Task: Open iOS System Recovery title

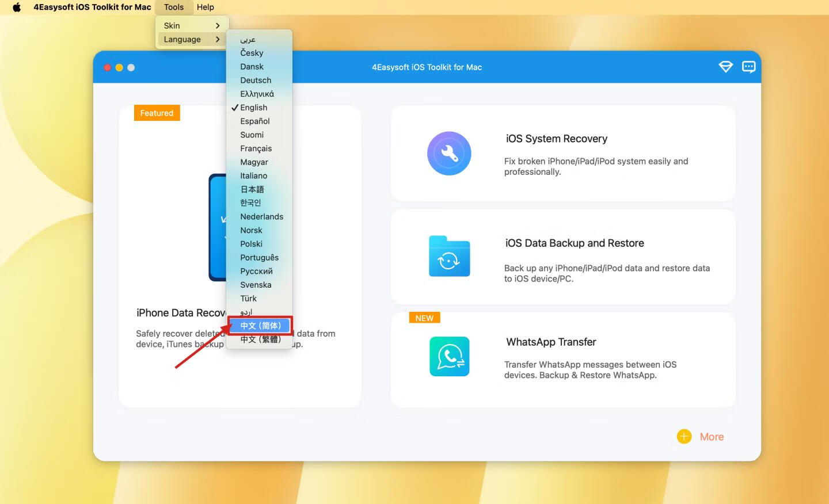Action: (x=557, y=139)
